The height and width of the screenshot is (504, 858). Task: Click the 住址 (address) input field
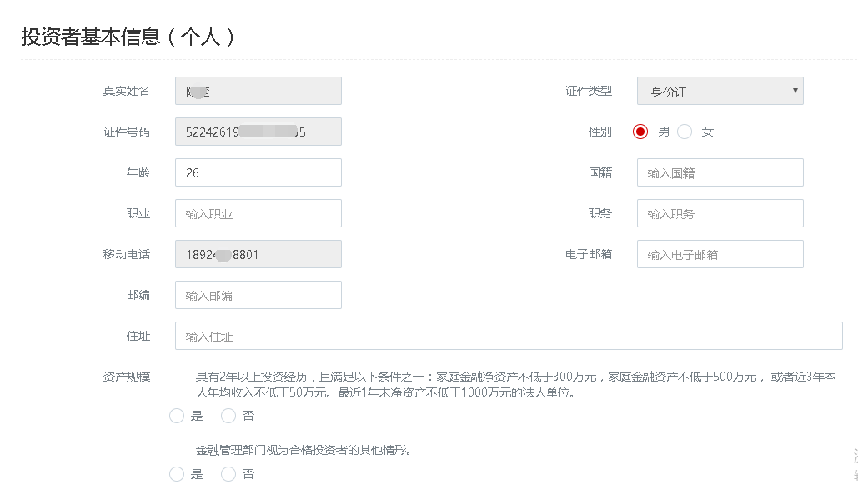[508, 336]
